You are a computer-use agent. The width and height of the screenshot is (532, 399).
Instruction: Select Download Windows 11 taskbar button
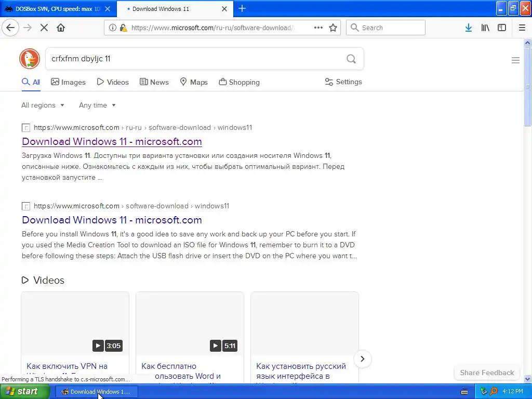click(96, 392)
